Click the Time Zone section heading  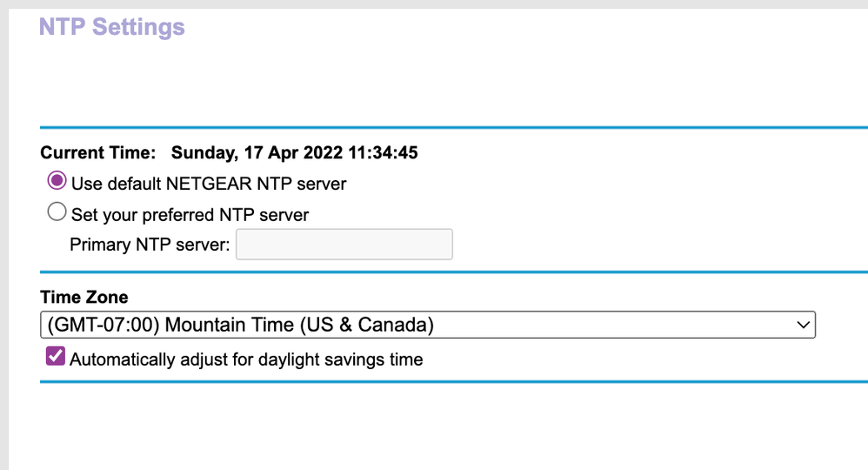point(83,297)
